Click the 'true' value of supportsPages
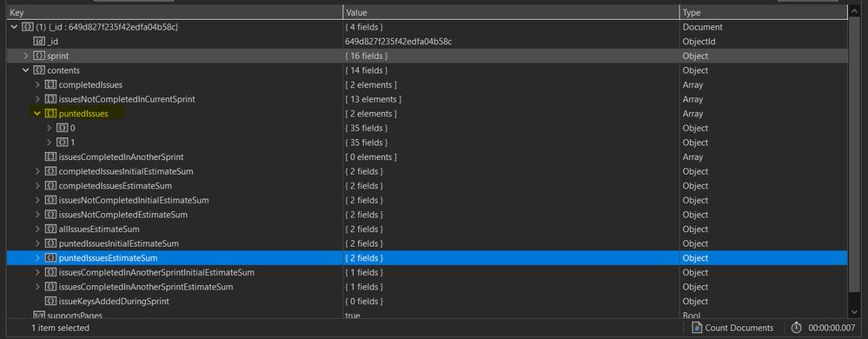 353,316
